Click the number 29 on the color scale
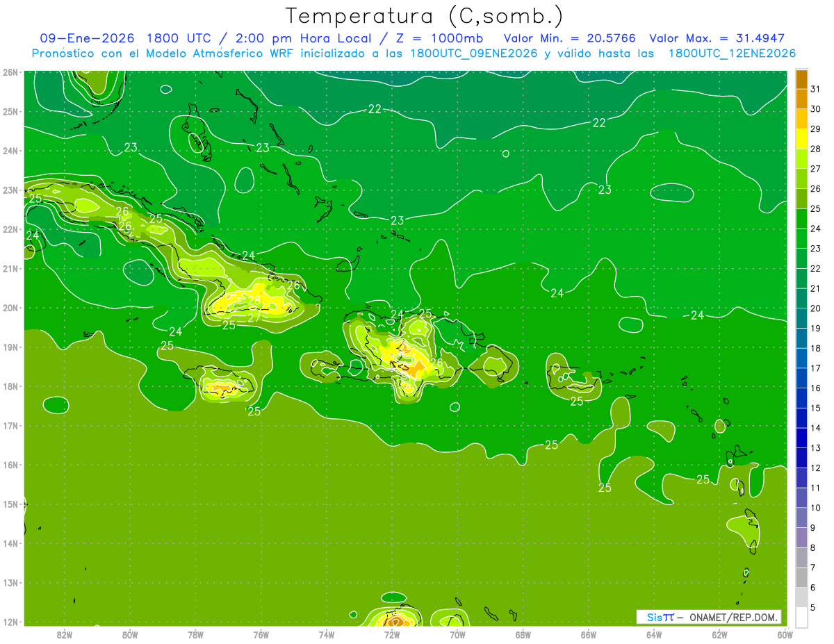834x644 pixels. tap(816, 129)
